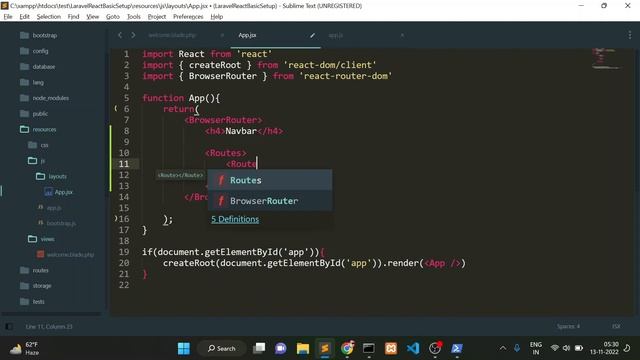
Task: Open welcome.blade.php in sidebar
Action: click(66, 255)
